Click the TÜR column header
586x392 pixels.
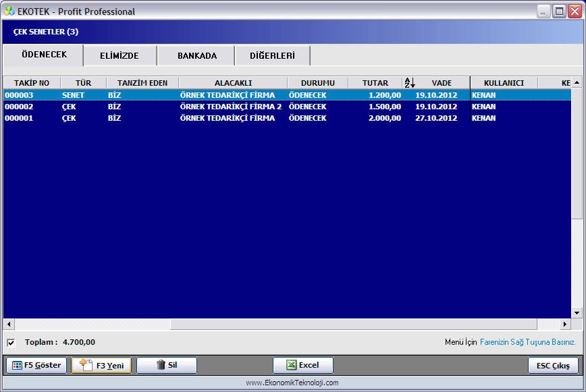click(x=83, y=83)
